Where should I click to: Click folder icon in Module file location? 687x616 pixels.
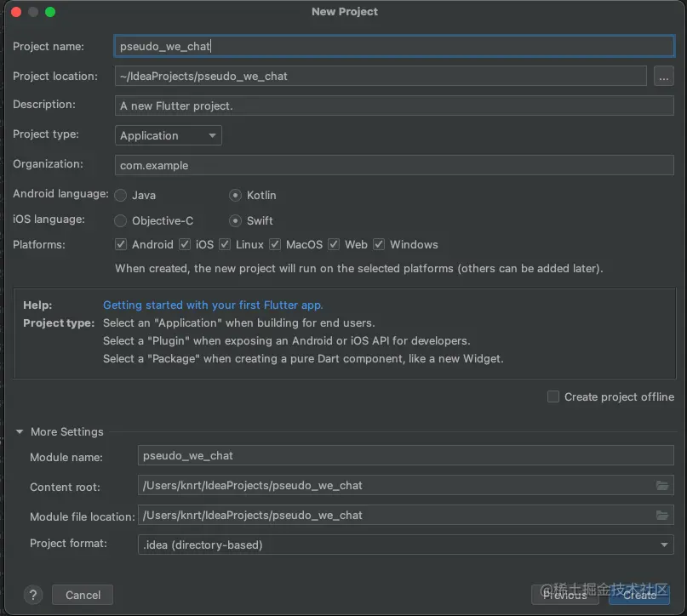(662, 516)
